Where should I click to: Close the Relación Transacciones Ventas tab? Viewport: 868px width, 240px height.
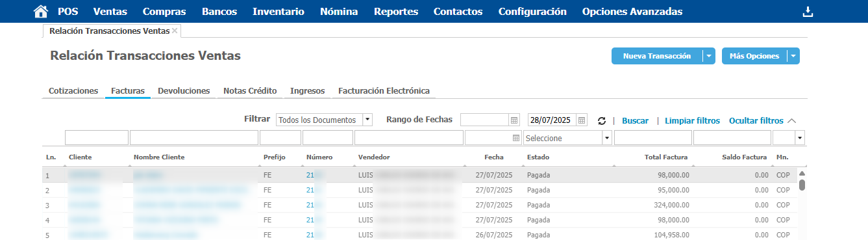pyautogui.click(x=175, y=31)
